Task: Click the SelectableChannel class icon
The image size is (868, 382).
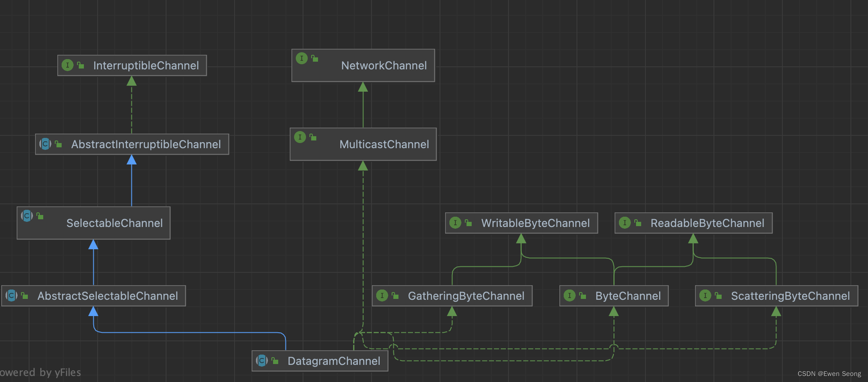Action: [x=27, y=216]
